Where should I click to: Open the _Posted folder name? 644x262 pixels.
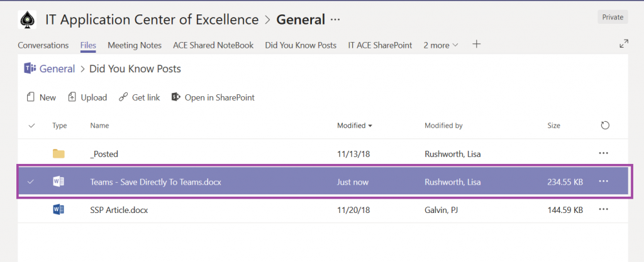[104, 154]
